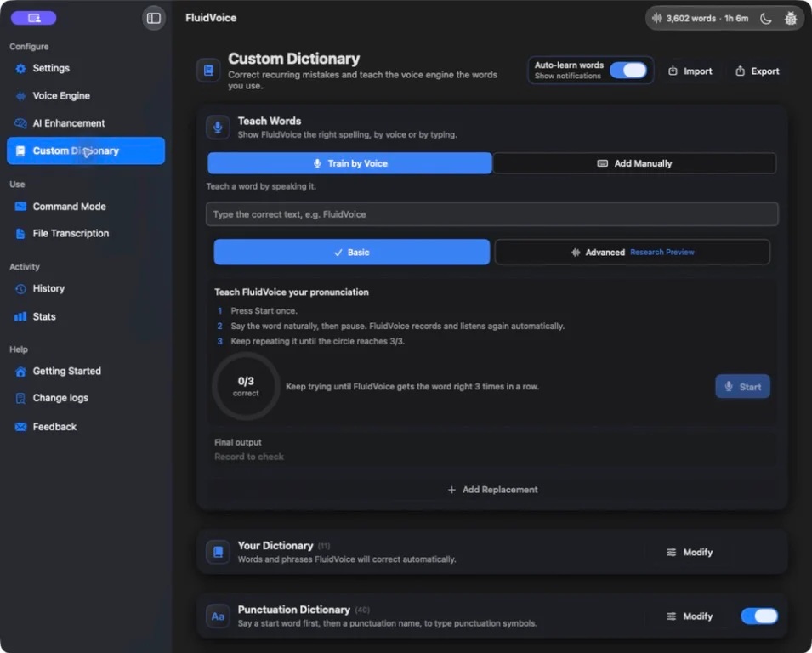Click the Getting Started house icon
The height and width of the screenshot is (653, 812).
[x=20, y=372]
